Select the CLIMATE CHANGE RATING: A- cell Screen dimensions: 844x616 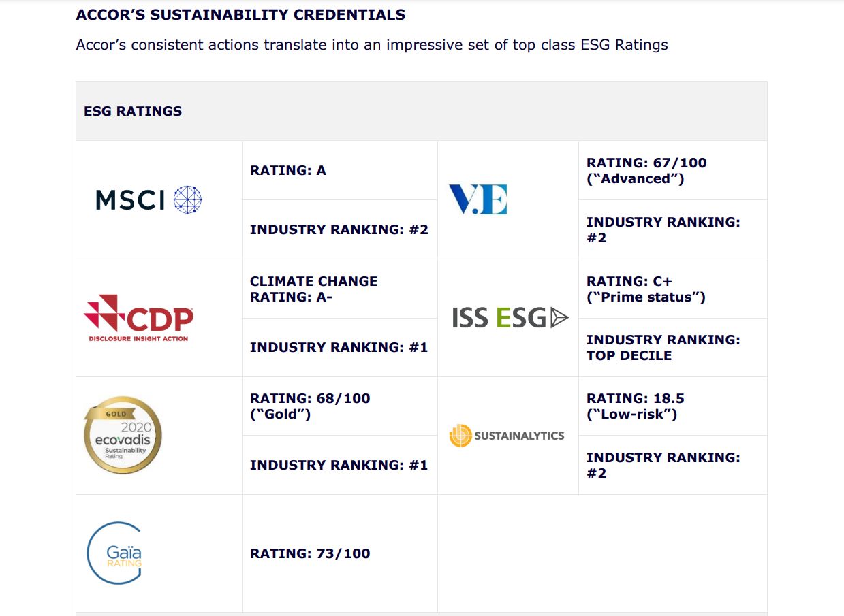(x=340, y=289)
